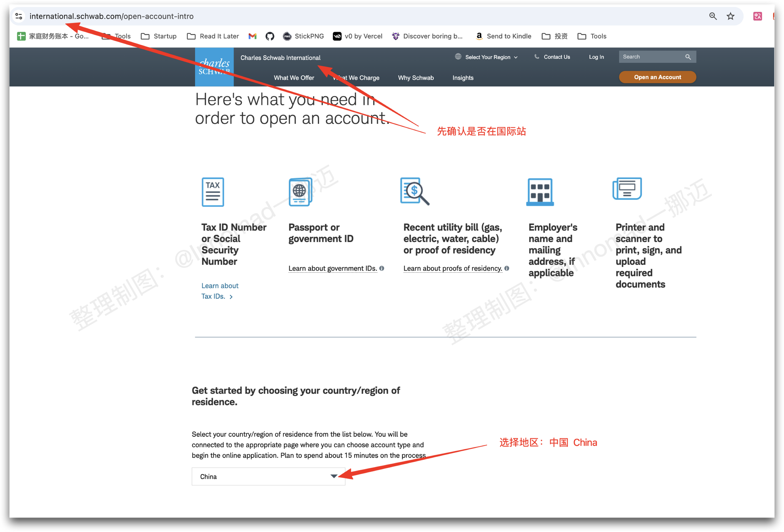
Task: Click the printer and scanner icon
Action: [x=627, y=188]
